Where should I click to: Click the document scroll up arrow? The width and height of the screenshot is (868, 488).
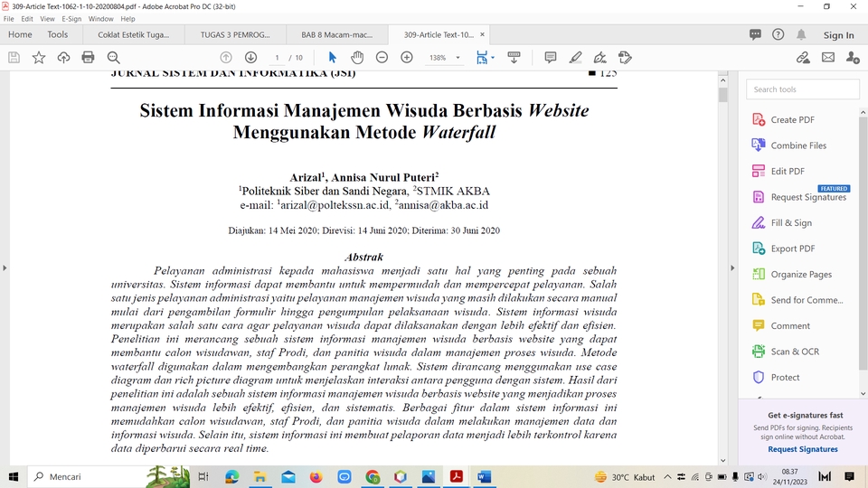722,80
